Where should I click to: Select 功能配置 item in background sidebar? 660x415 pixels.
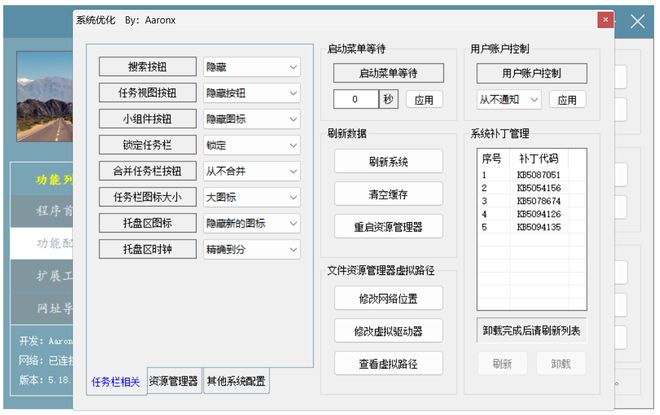42,243
